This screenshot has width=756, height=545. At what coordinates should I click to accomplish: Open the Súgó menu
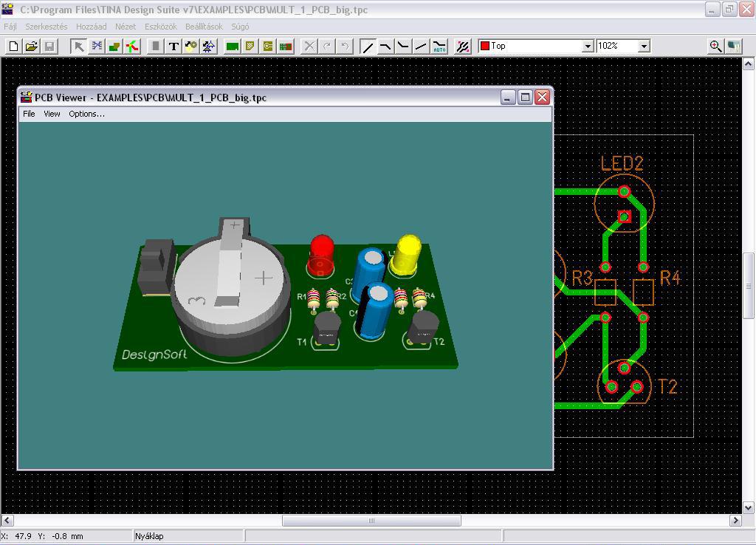pos(240,27)
